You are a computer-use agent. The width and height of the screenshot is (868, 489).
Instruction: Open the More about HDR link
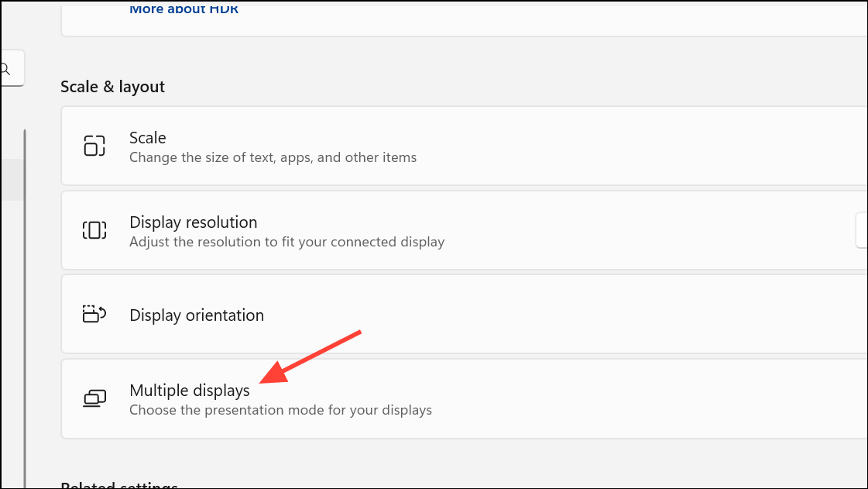[x=184, y=9]
